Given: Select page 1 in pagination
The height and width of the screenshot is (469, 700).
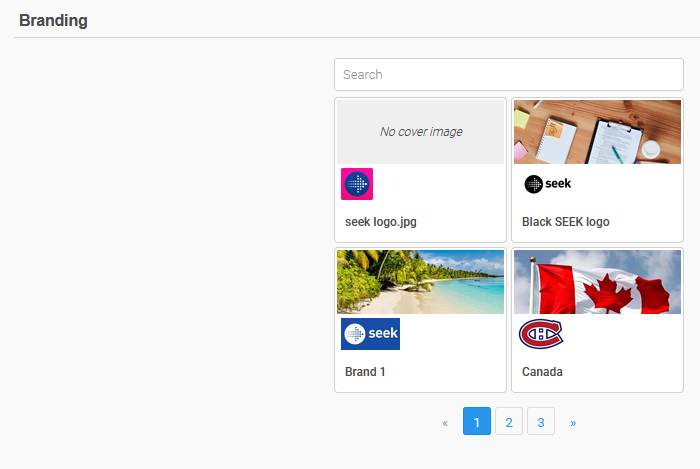Looking at the screenshot, I should pos(477,421).
